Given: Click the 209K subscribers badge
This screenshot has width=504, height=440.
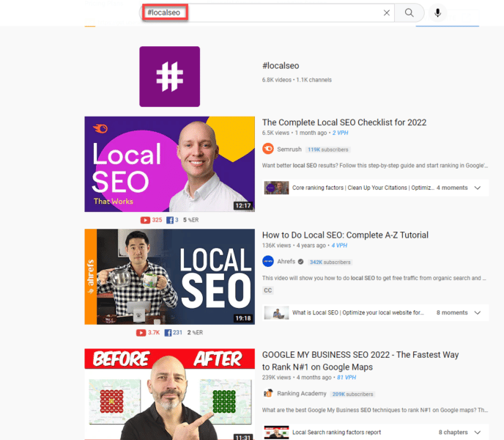Looking at the screenshot, I should (x=352, y=395).
